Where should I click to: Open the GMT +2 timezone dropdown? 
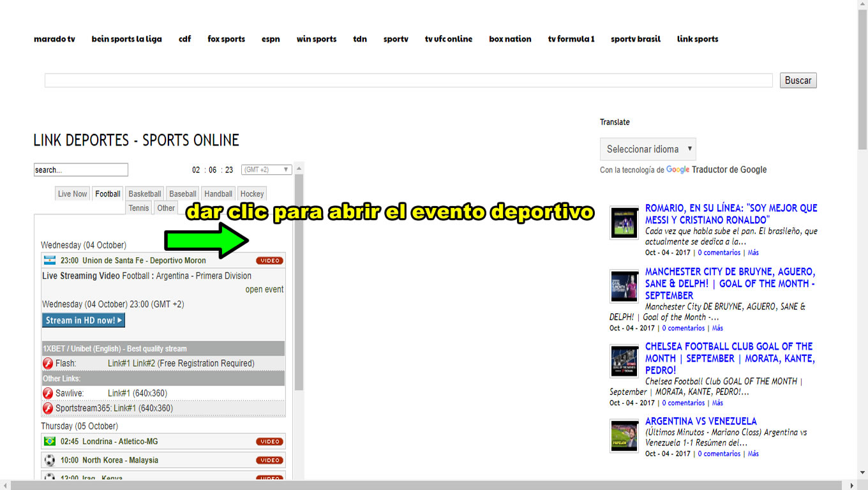pyautogui.click(x=267, y=170)
